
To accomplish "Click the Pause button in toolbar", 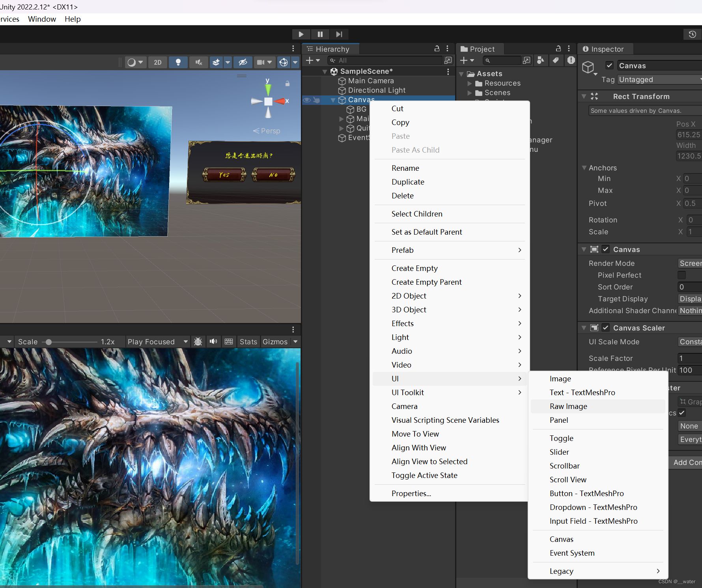I will (x=320, y=34).
